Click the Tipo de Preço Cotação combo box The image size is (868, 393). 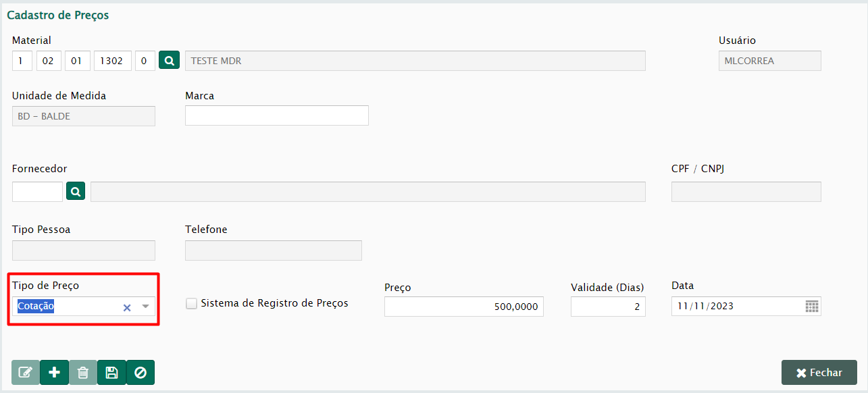click(68, 307)
